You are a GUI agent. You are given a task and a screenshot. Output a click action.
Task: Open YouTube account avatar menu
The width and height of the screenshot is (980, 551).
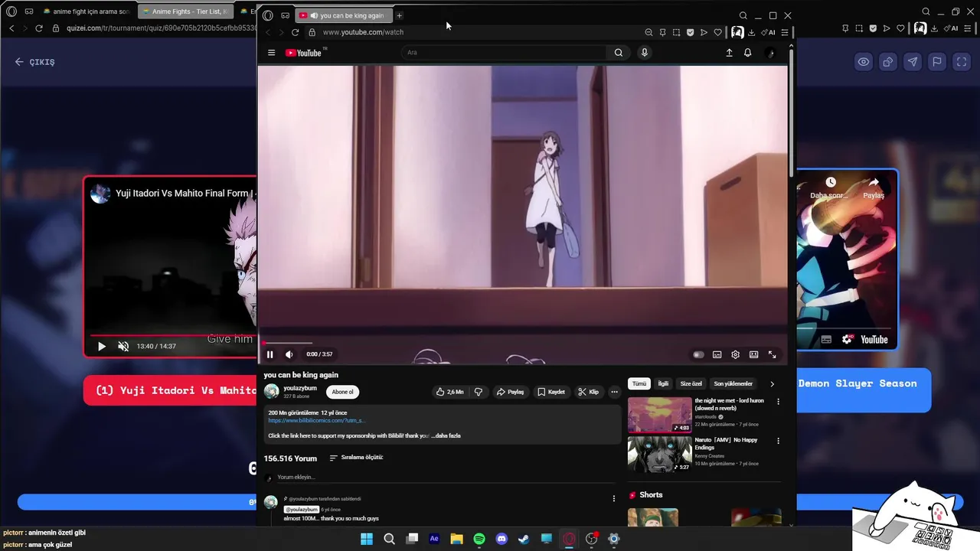(770, 53)
